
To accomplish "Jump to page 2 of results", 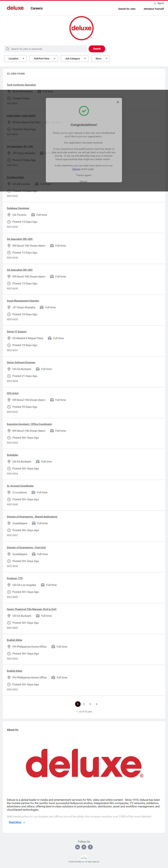I will [x=84, y=704].
